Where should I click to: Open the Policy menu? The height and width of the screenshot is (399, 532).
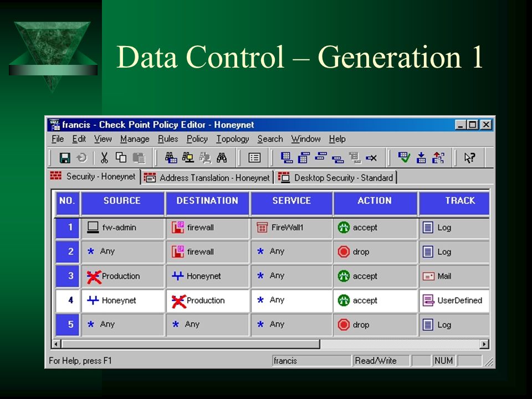(197, 139)
